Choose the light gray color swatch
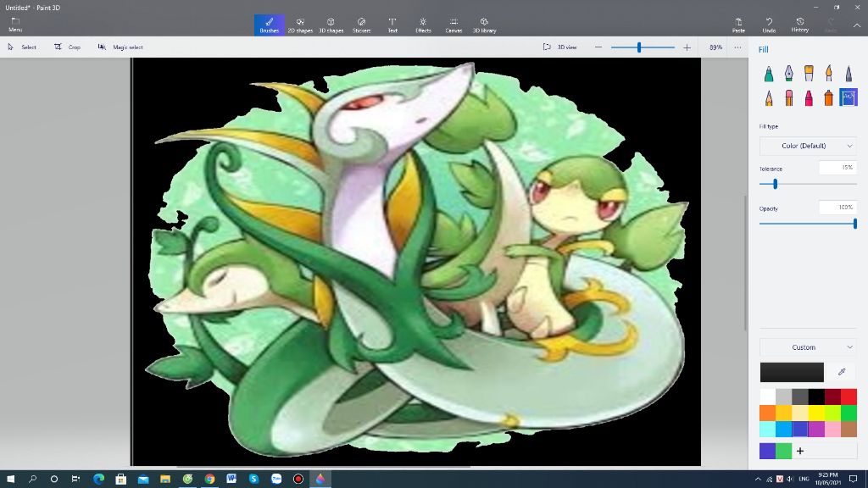This screenshot has height=488, width=868. pyautogui.click(x=783, y=396)
